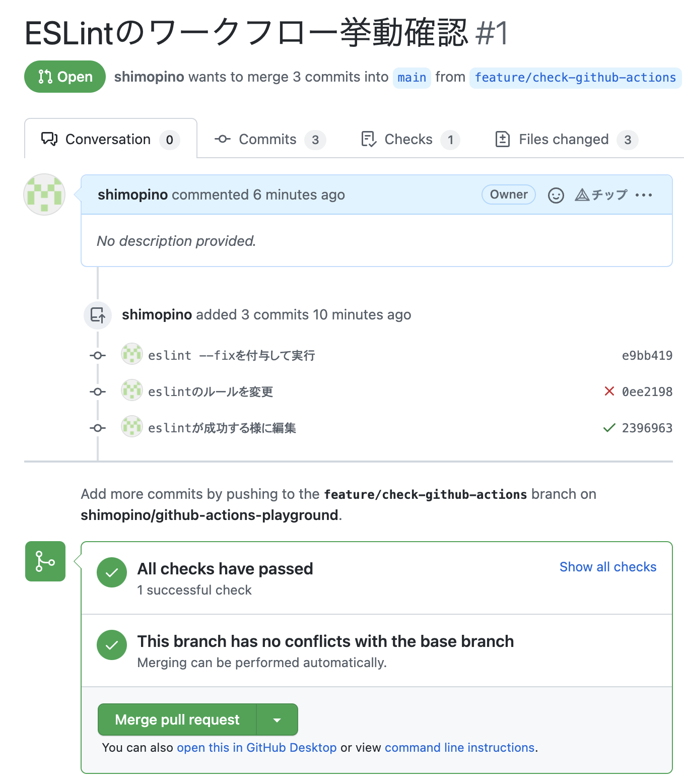Expand the merge method dropdown arrow
The height and width of the screenshot is (784, 684).
(277, 720)
